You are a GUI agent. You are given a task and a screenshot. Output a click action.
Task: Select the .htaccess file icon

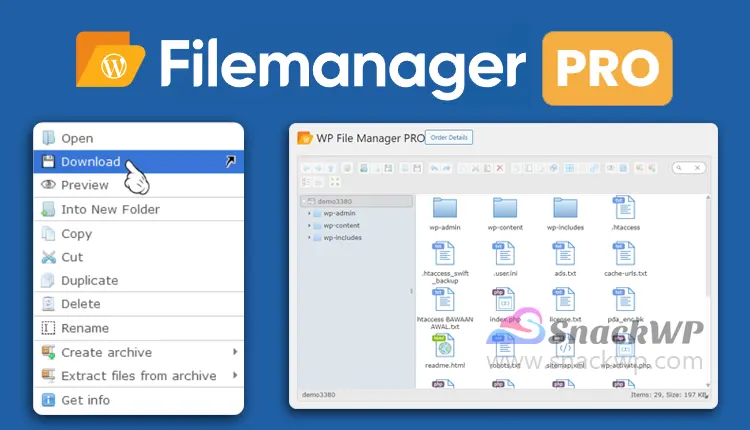click(625, 208)
